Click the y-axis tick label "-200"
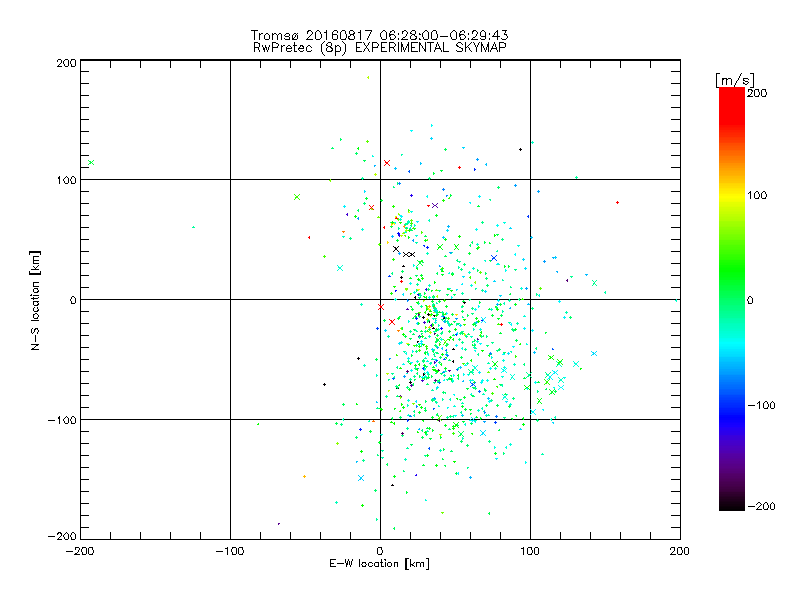 click(x=62, y=536)
